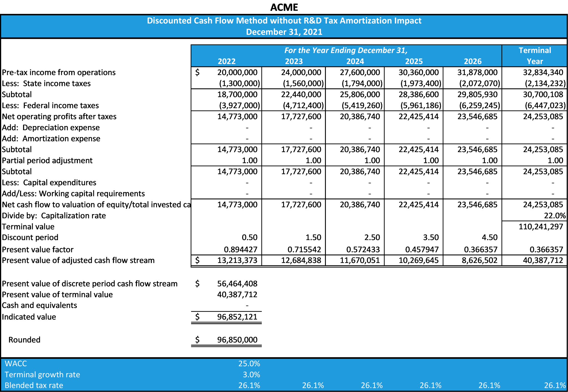The width and height of the screenshot is (568, 392).
Task: Select the 0.894427 present value factor
Action: [x=241, y=250]
